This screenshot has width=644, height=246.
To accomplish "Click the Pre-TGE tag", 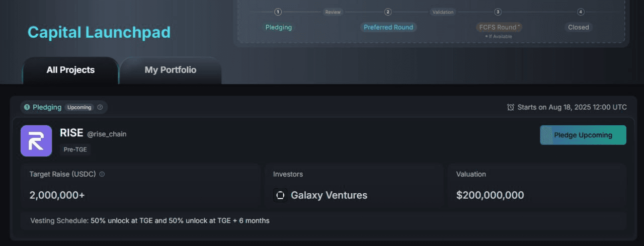I will pyautogui.click(x=75, y=149).
